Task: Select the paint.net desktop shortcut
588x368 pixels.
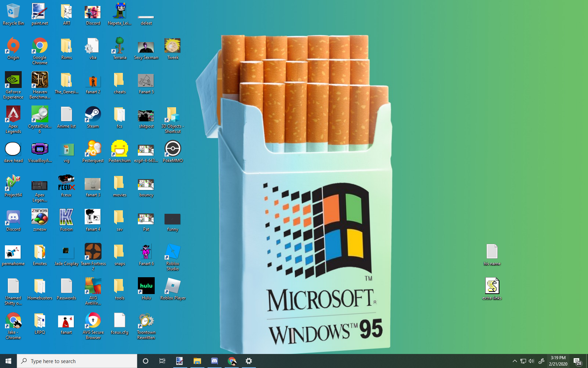Action: point(40,14)
